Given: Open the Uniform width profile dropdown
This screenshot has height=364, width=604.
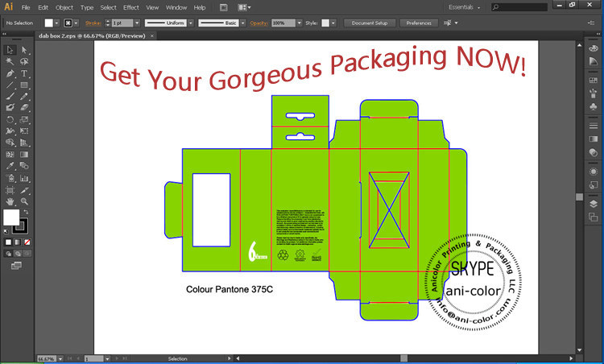Looking at the screenshot, I should (191, 23).
